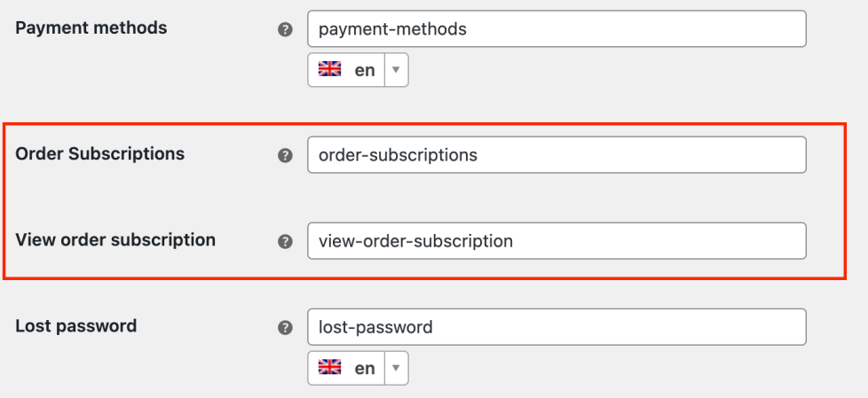
Task: Click the View order subscription label
Action: pos(114,239)
